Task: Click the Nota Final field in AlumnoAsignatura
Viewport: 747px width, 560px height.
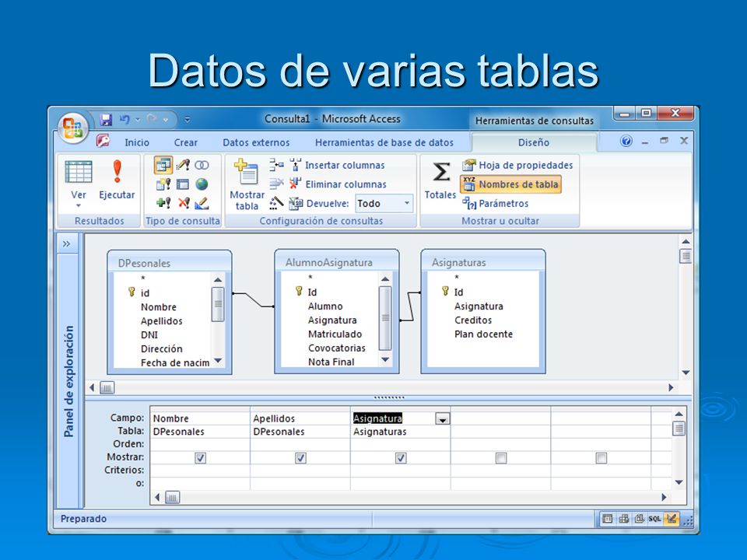Action: [331, 362]
